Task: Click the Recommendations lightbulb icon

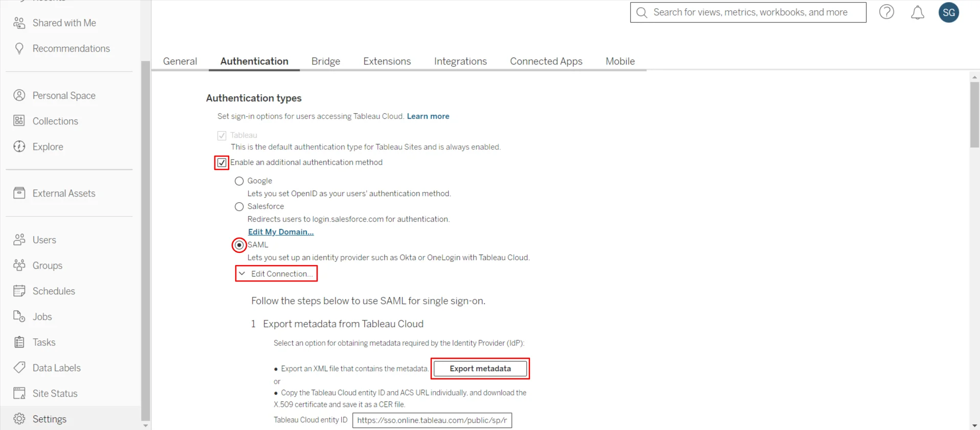Action: (19, 48)
